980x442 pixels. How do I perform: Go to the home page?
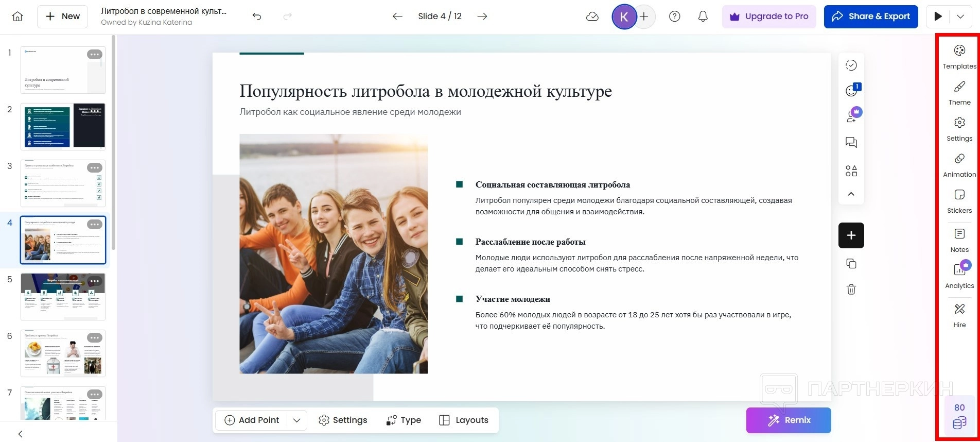tap(17, 16)
